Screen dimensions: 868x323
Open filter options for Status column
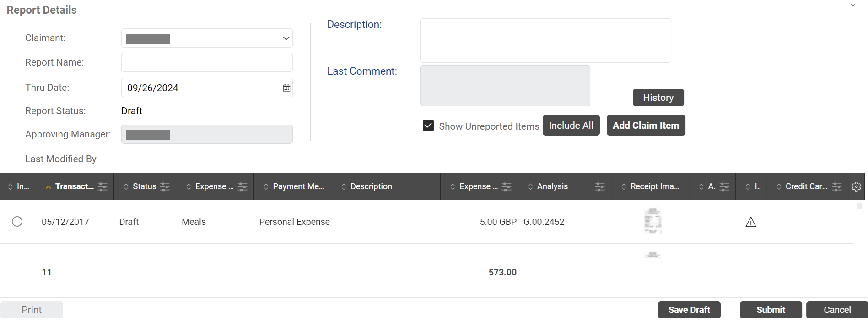(165, 186)
